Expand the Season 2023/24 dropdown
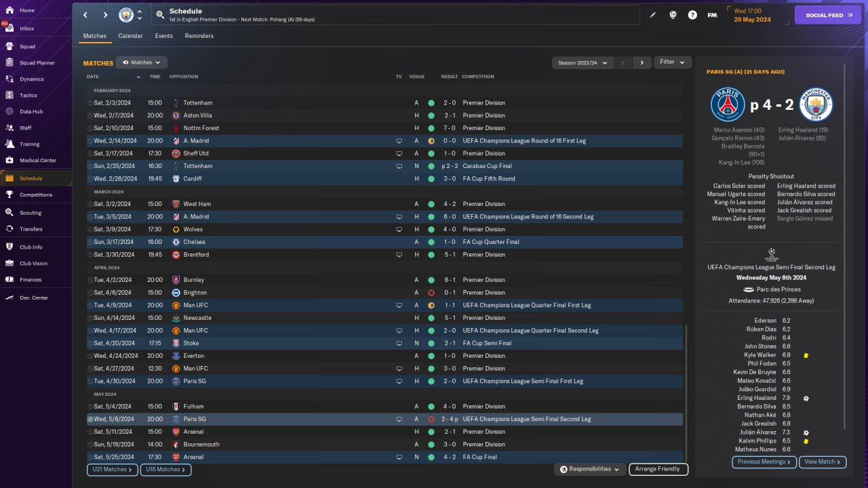Screen dimensions: 868x488 click(x=582, y=62)
